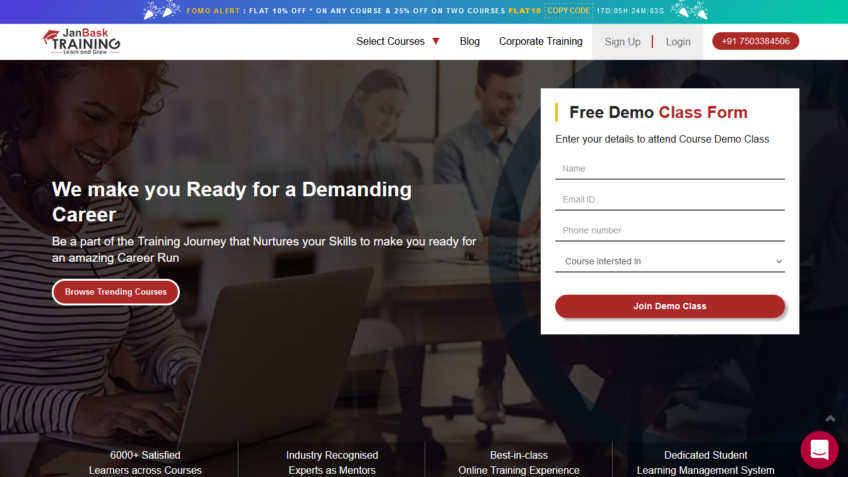
Task: Select the Industry Recognised Experts as Mentors stat
Action: click(331, 462)
